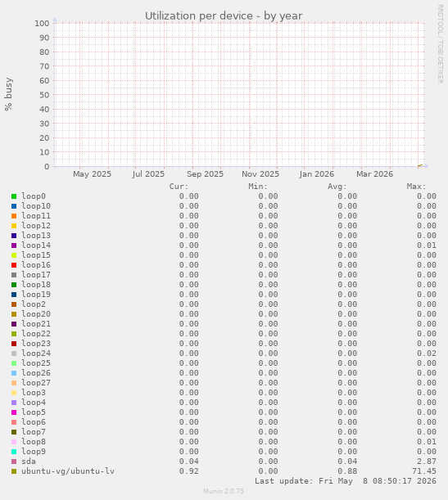Image resolution: width=448 pixels, height=500 pixels.
Task: Select the loop12 legend label
Action: pos(36,226)
